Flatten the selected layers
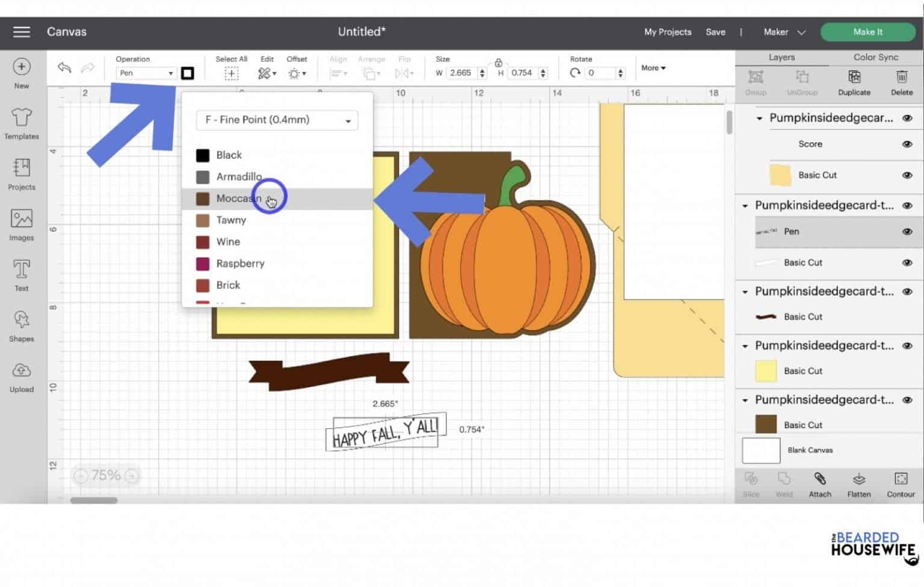The width and height of the screenshot is (924, 587). [858, 484]
